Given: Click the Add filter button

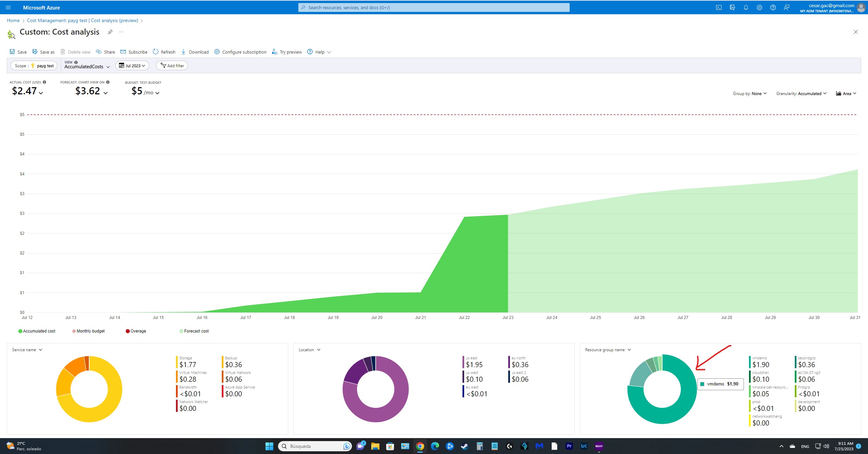Looking at the screenshot, I should (172, 66).
